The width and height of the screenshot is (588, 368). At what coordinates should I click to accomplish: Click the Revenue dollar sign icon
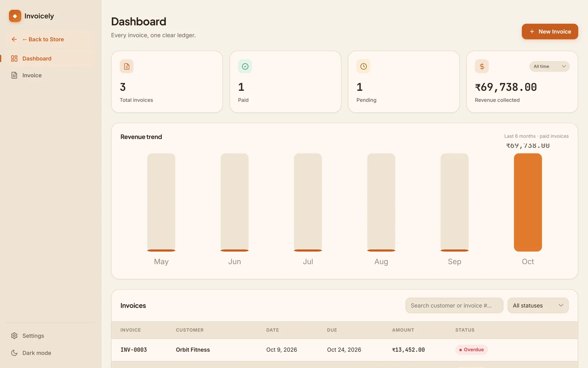click(x=482, y=67)
